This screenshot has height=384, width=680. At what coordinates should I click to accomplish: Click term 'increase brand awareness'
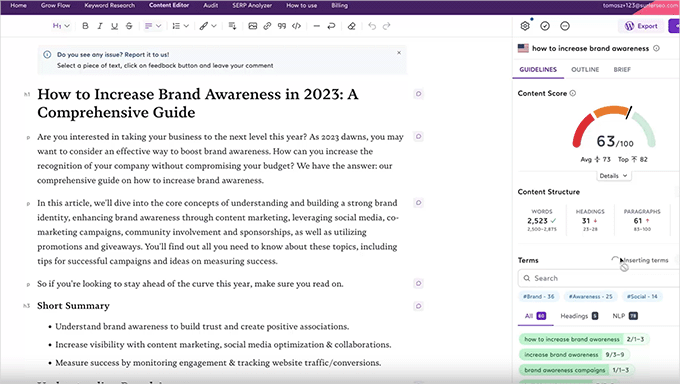pyautogui.click(x=574, y=355)
